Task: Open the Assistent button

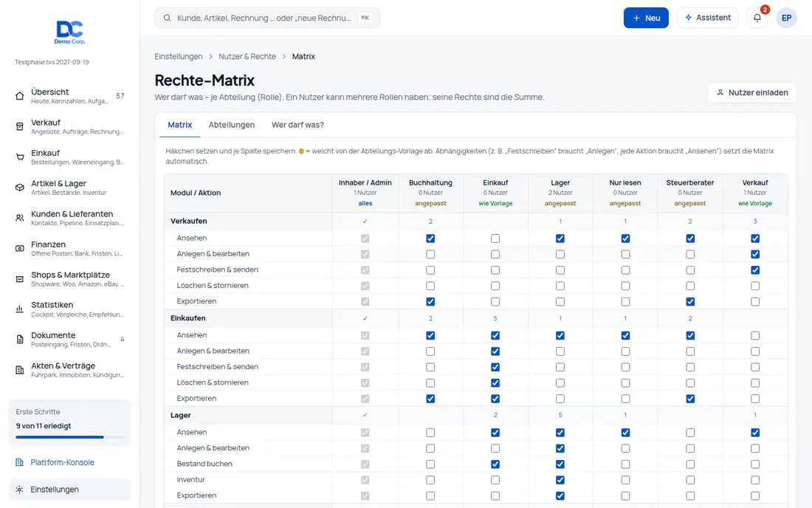Action: click(707, 18)
